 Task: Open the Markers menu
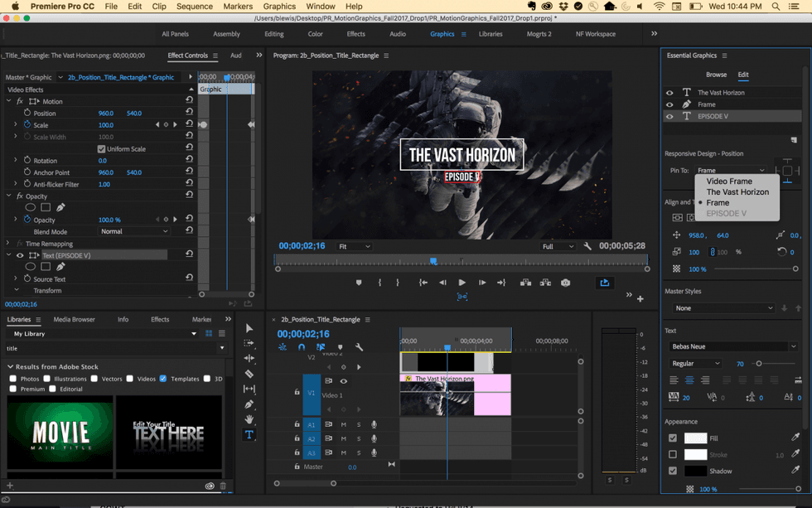[x=238, y=6]
